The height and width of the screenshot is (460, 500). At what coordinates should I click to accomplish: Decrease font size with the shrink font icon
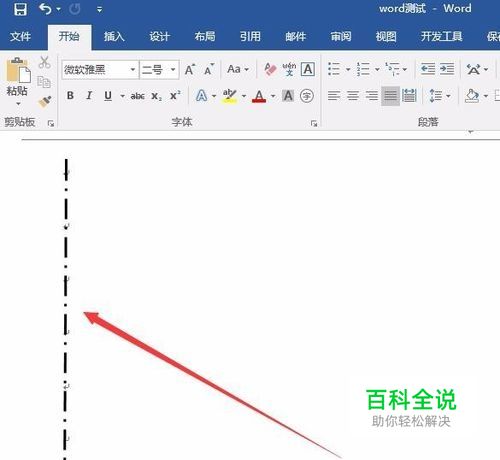click(x=209, y=69)
